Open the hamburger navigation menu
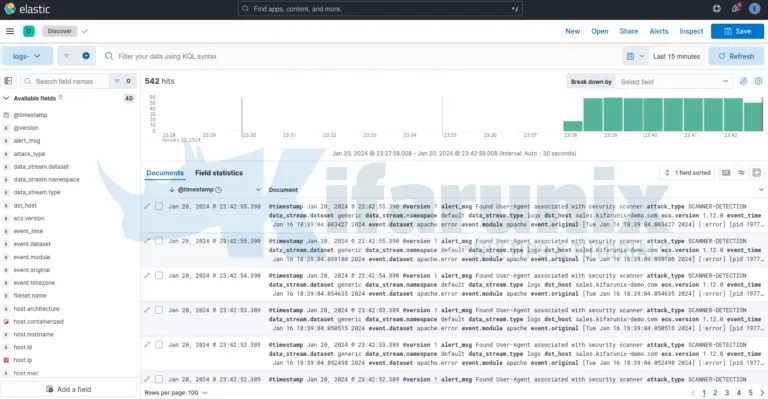This screenshot has width=768, height=399. pos(10,31)
